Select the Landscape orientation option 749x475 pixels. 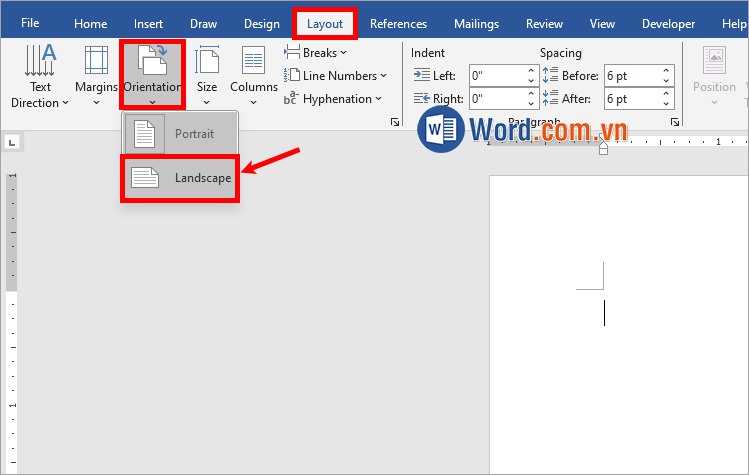click(x=181, y=178)
